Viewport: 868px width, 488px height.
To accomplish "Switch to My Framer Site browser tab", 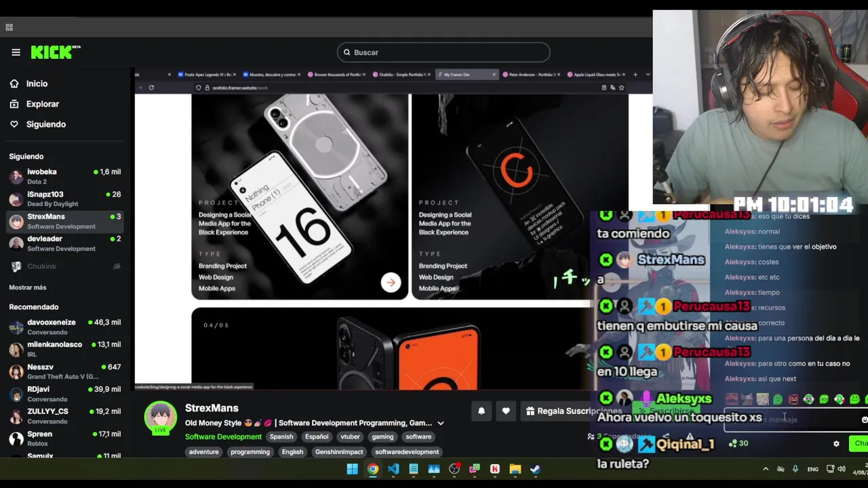I will 467,75.
